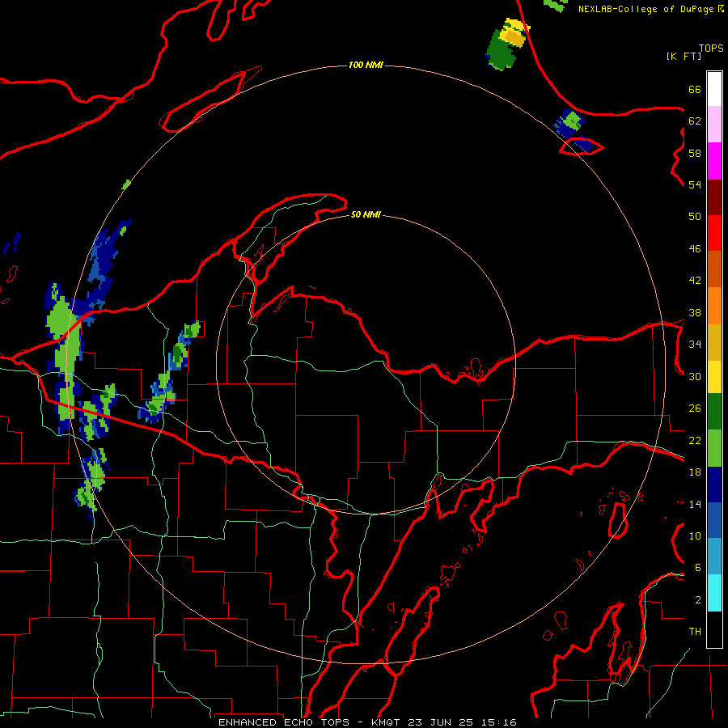Click the "66" label on the scale
Viewport: 728px width, 728px height.
click(x=695, y=89)
